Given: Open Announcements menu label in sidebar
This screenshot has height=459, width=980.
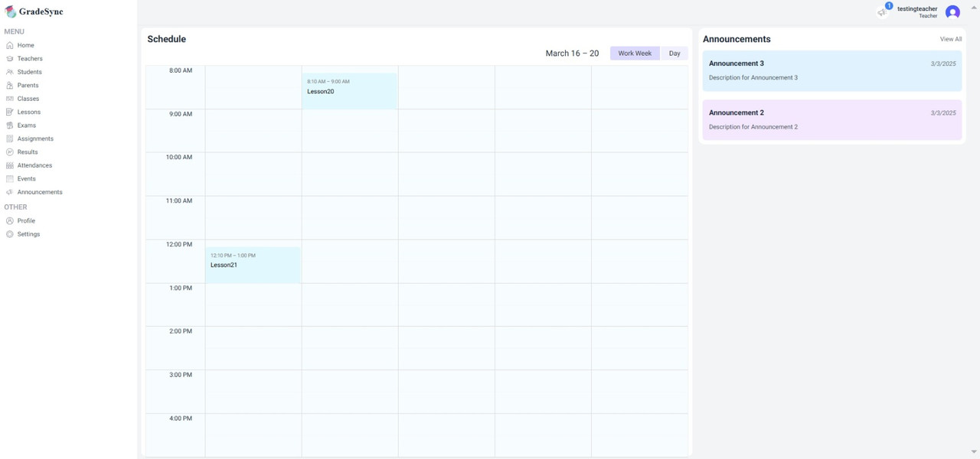Looking at the screenshot, I should click(x=40, y=192).
